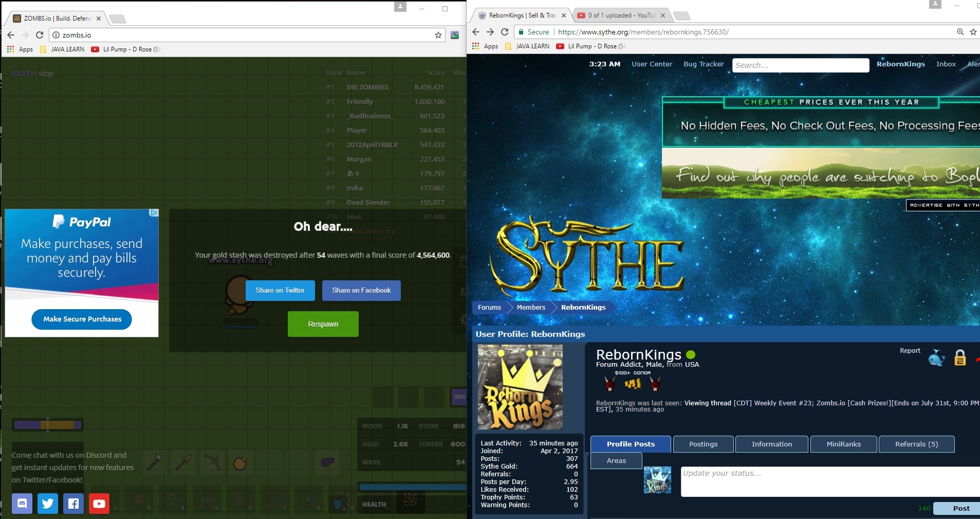
Task: Click the Dead Slender leaderboard entry
Action: pos(368,203)
